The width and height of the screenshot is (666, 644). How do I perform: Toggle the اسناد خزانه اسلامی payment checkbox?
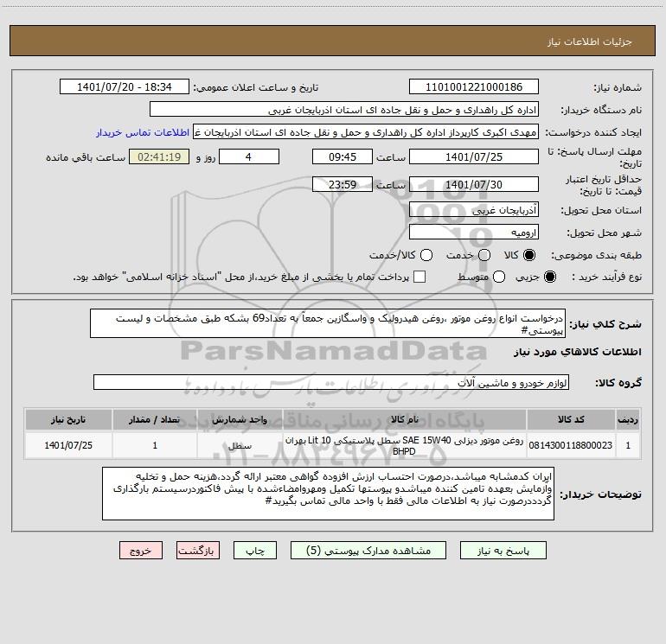pos(419,277)
